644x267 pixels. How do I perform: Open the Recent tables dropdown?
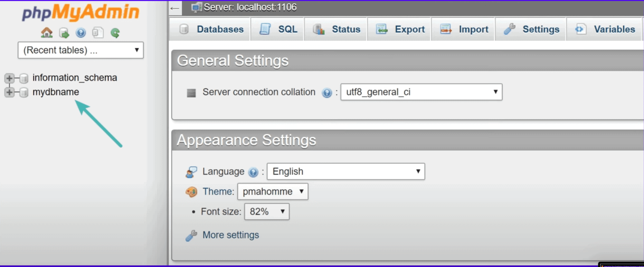tap(80, 50)
